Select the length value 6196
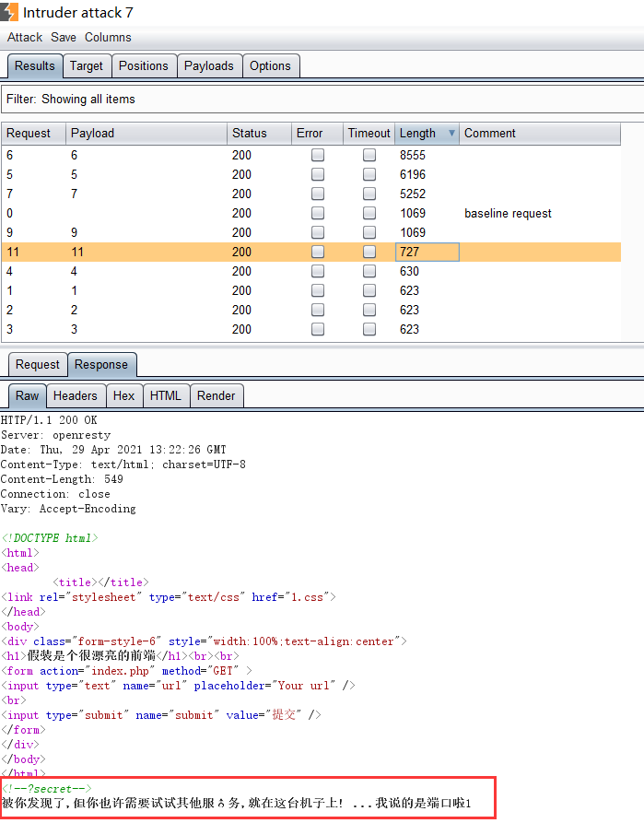 pos(413,174)
